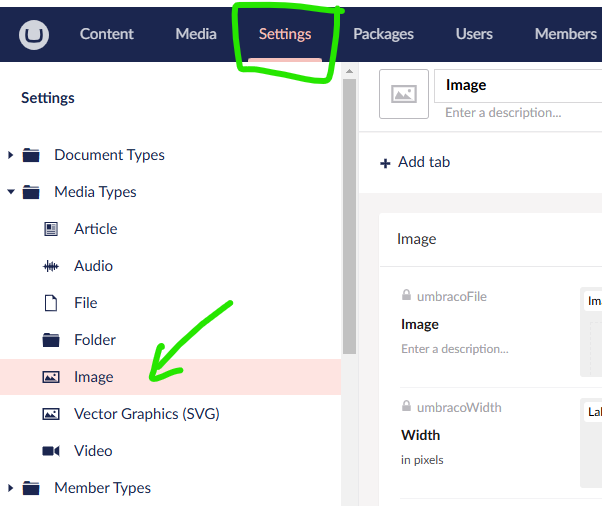
Task: Click the Audio waveform icon
Action: pos(51,266)
